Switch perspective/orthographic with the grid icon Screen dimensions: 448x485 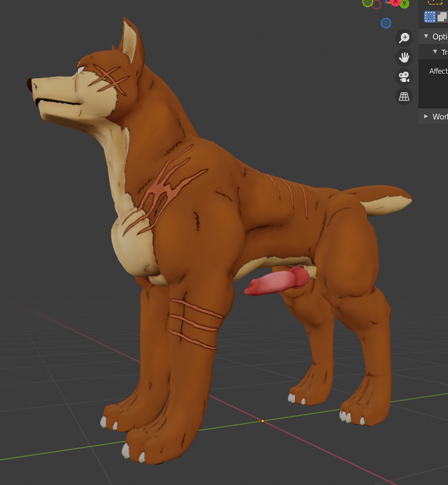[x=404, y=96]
